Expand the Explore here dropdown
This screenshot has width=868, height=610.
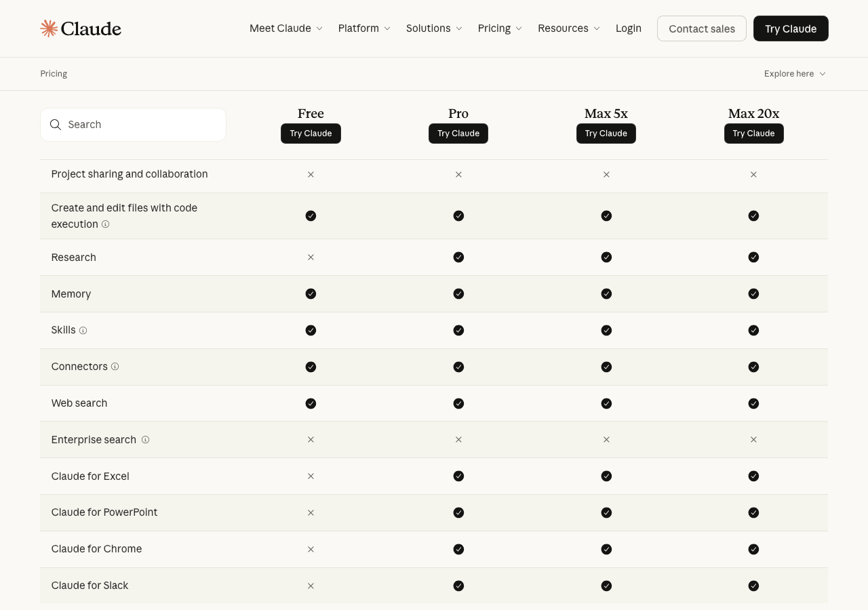(794, 74)
